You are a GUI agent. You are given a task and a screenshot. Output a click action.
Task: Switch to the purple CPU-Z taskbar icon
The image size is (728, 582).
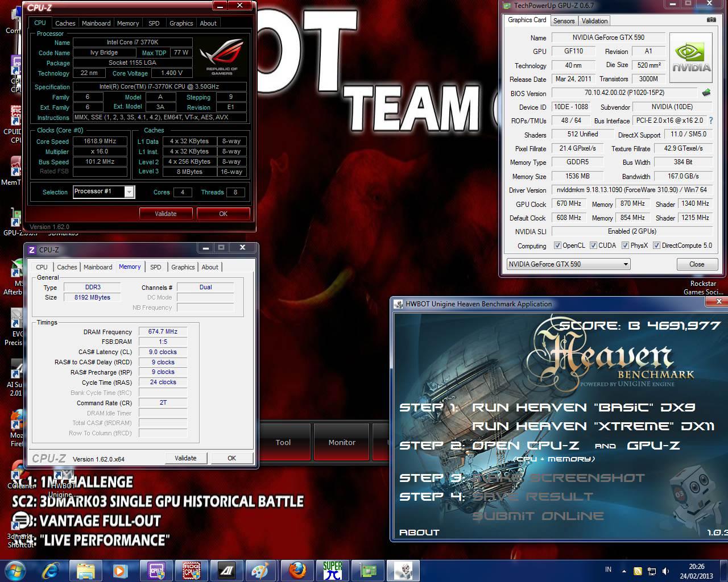click(x=156, y=570)
